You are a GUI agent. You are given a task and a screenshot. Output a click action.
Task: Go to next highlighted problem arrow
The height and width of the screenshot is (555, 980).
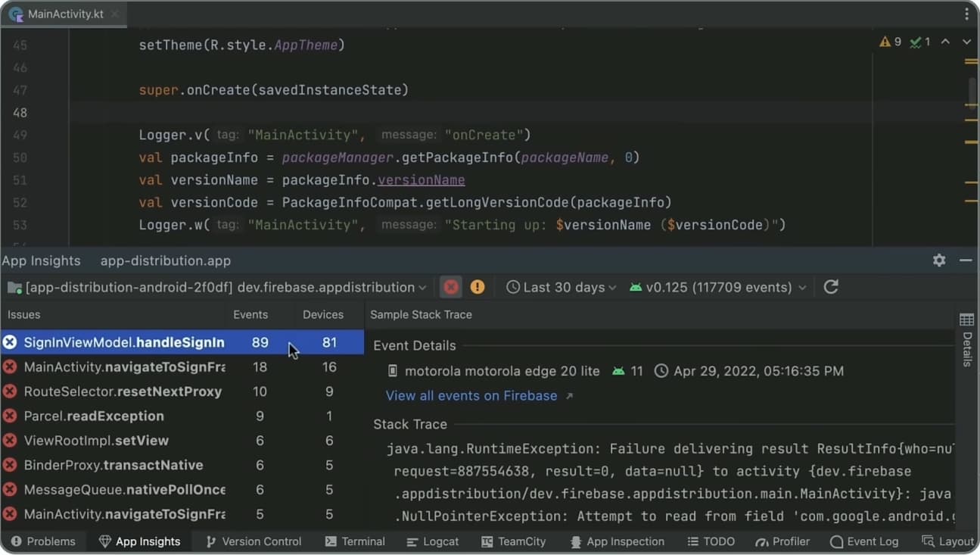pos(966,42)
